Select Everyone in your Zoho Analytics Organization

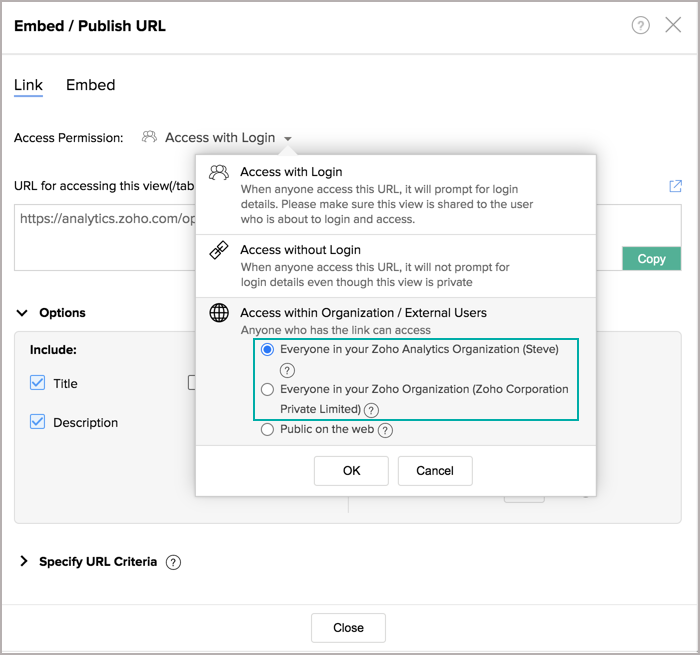tap(267, 349)
